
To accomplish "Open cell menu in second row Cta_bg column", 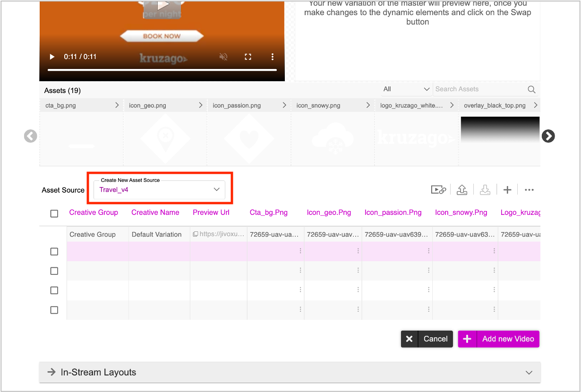I will 300,271.
